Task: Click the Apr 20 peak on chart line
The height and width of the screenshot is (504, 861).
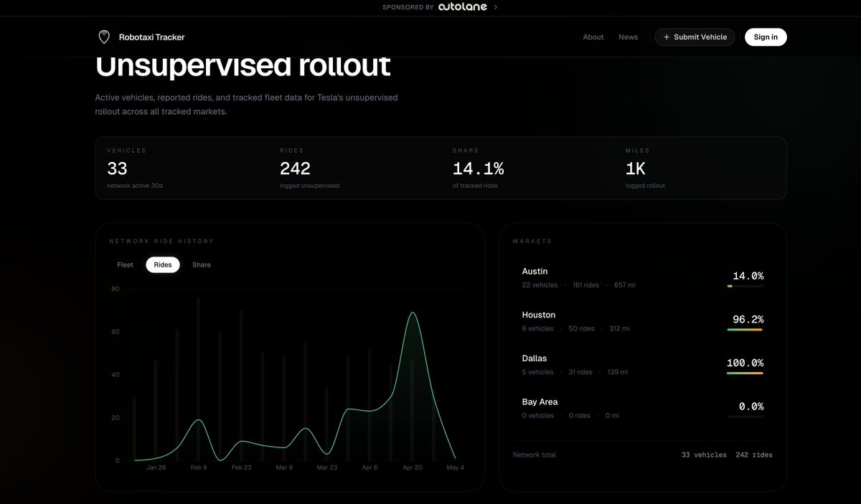Action: point(412,313)
